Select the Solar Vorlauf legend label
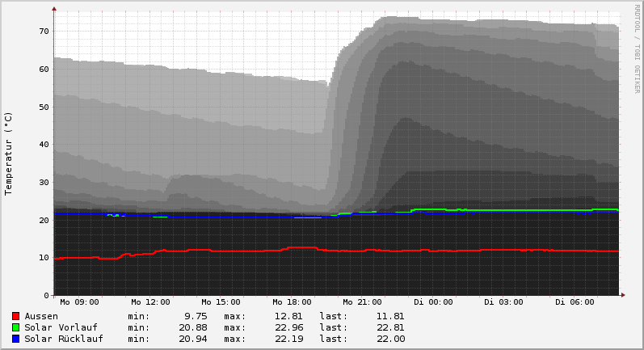644x350 pixels. (61, 327)
